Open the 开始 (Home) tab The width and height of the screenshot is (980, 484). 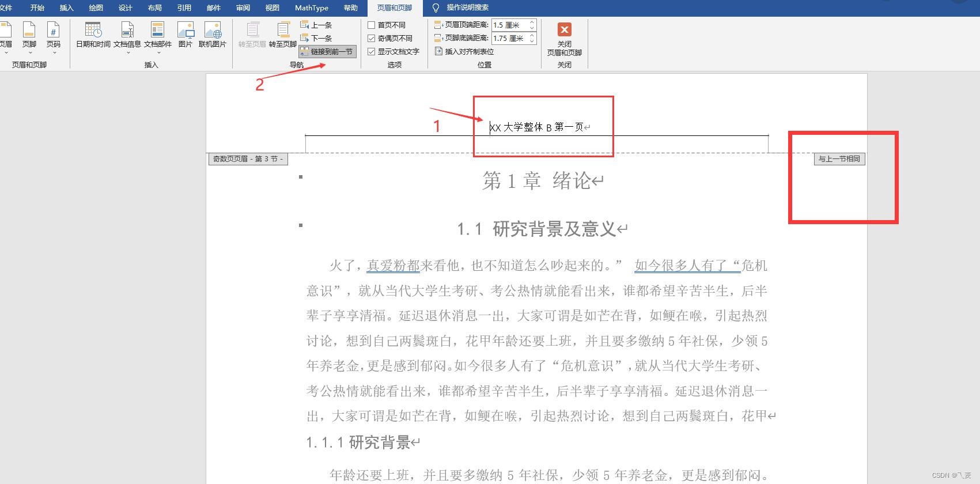37,7
